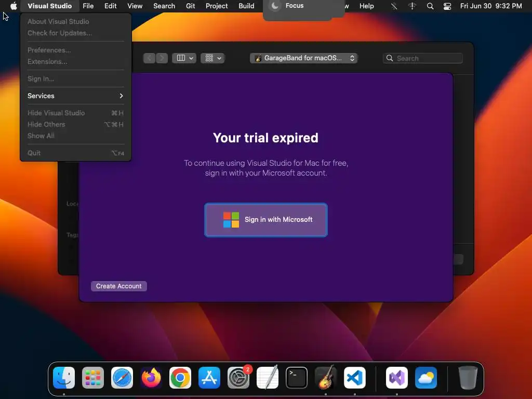The width and height of the screenshot is (532, 399).
Task: Open the Project menu
Action: tap(217, 6)
